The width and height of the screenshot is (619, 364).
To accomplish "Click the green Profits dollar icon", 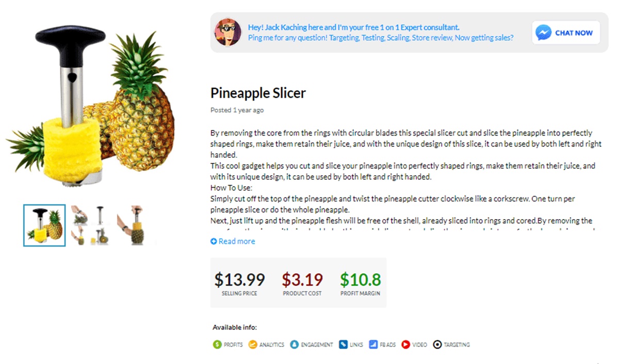I will coord(217,344).
